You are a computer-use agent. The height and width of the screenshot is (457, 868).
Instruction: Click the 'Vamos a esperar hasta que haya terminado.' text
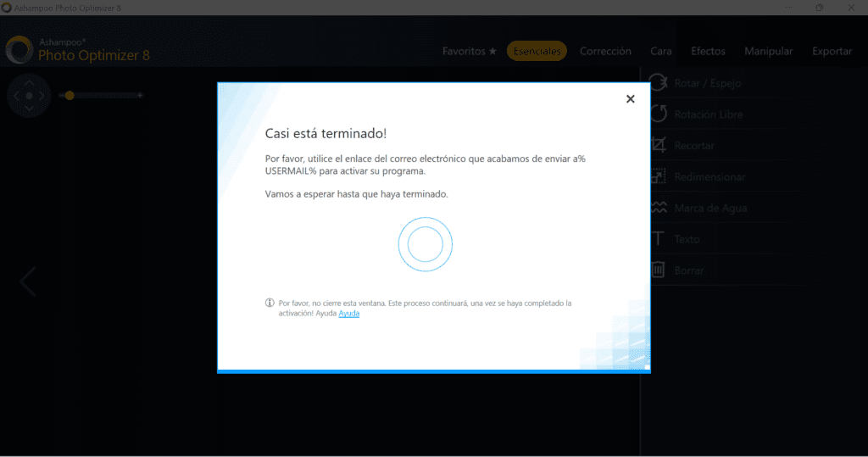pos(357,194)
